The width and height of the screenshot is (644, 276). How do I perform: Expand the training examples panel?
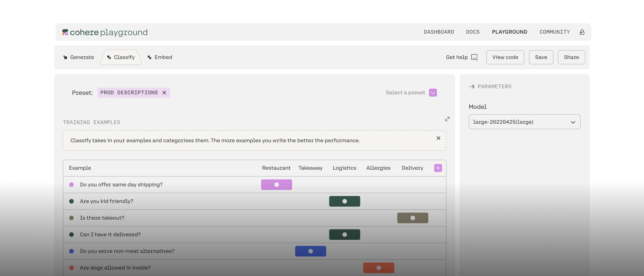click(x=447, y=119)
